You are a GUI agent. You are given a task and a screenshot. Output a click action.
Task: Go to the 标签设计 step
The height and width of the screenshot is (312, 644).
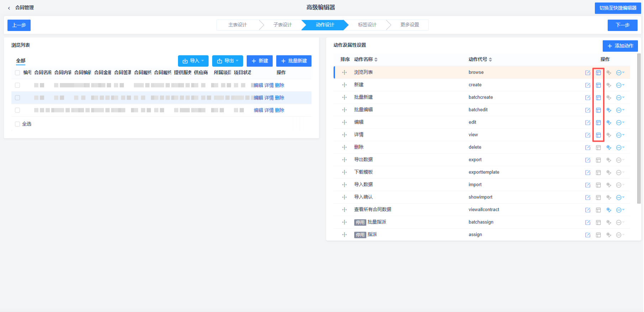(367, 25)
